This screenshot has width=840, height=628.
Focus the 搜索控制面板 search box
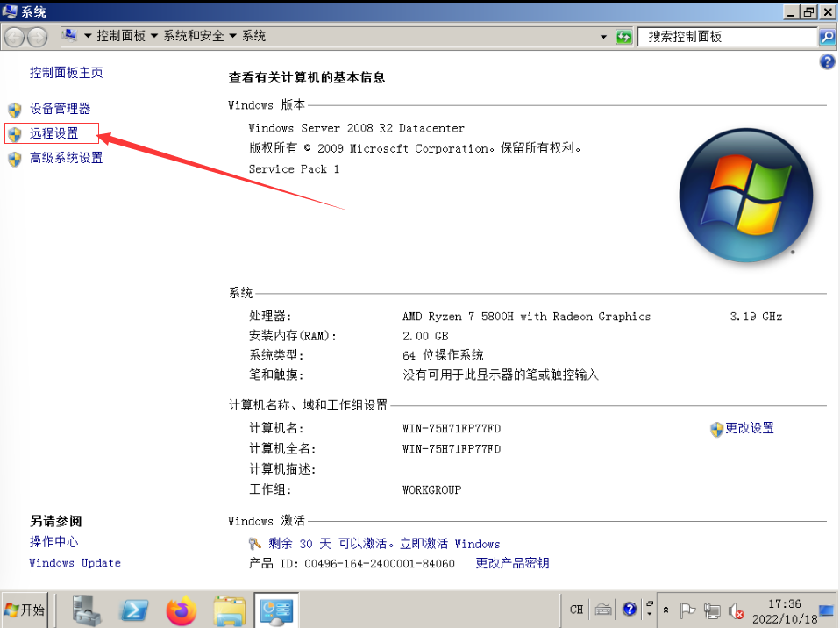(x=728, y=37)
